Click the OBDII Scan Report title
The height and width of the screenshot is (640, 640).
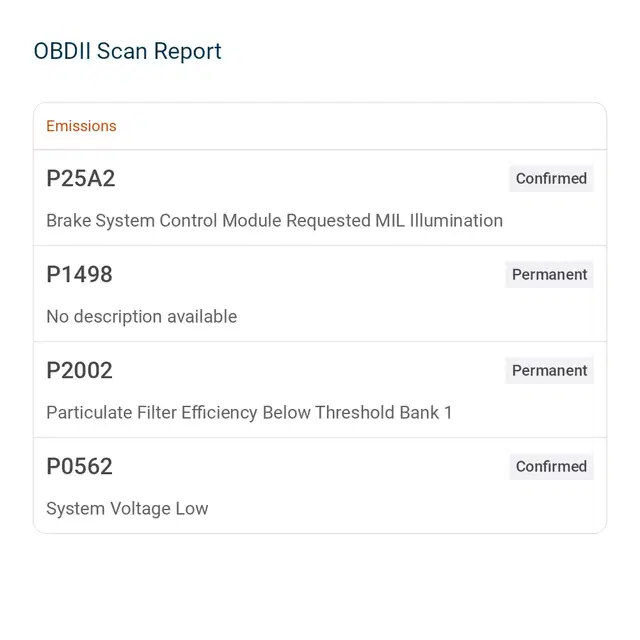click(127, 51)
